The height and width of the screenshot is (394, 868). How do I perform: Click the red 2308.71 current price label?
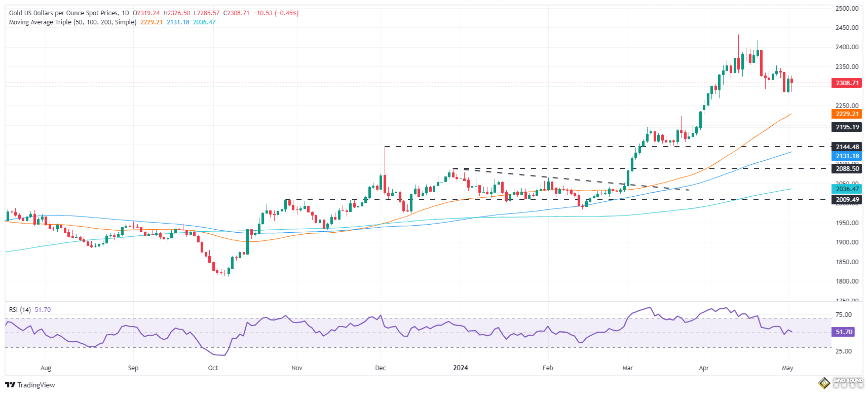[847, 83]
